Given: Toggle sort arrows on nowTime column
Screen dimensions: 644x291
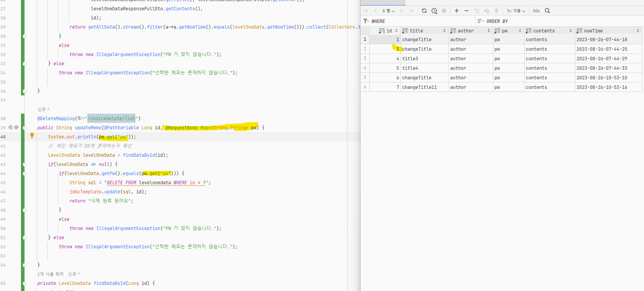Looking at the screenshot, I should 638,31.
